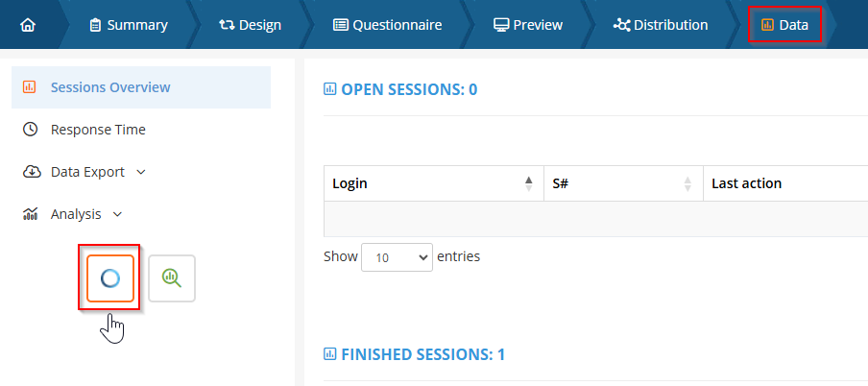Click the Sessions Overview chart icon
The image size is (868, 386).
tap(30, 87)
